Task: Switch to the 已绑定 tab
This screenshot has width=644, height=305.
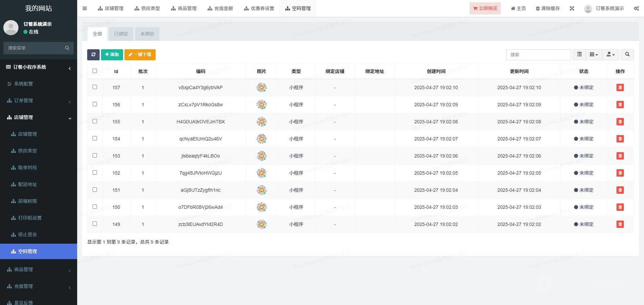Action: tap(121, 34)
